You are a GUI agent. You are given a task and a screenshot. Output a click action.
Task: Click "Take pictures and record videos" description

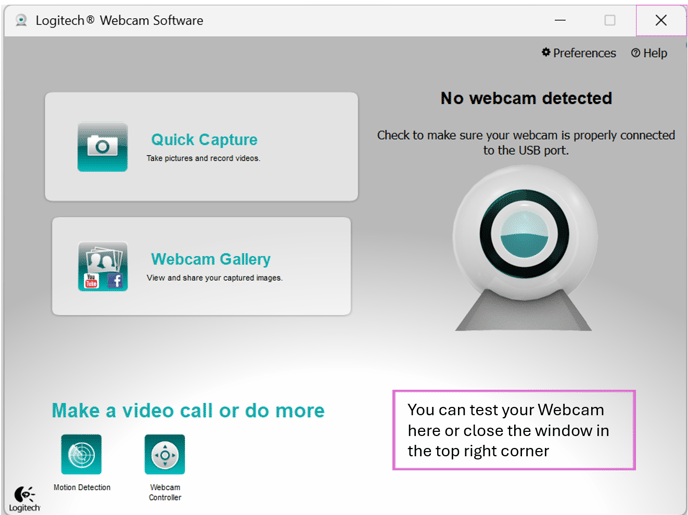203,159
